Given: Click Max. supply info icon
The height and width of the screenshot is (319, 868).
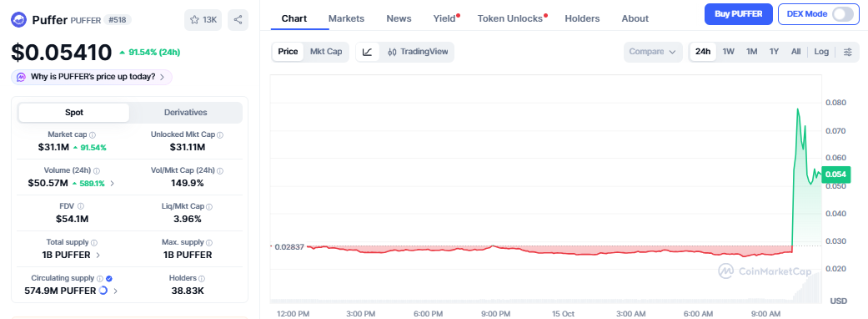Looking at the screenshot, I should coord(209,242).
